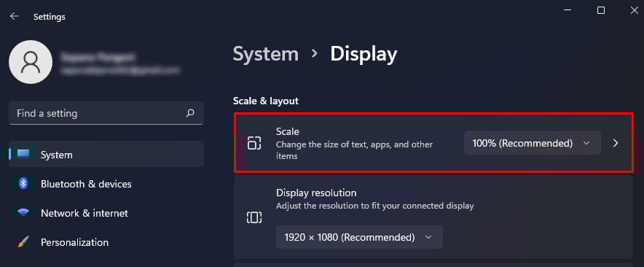Click the Display resolution icon
644x267 pixels.
click(x=254, y=217)
